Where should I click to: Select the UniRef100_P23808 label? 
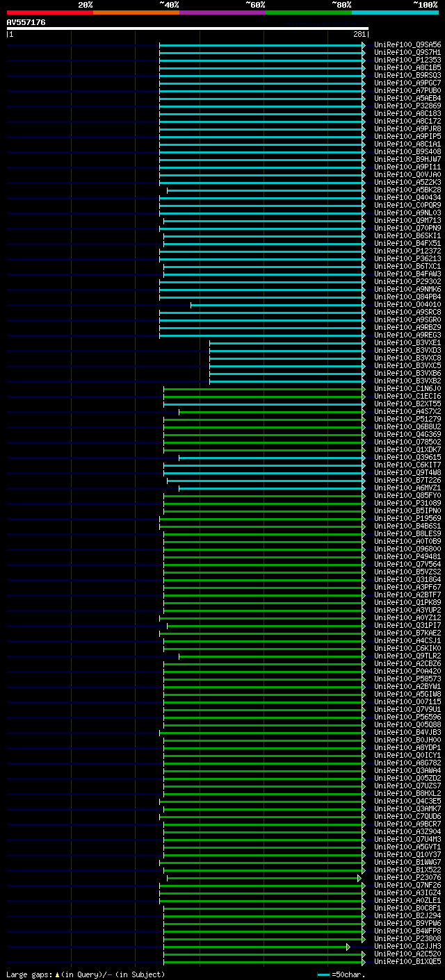pos(407,939)
